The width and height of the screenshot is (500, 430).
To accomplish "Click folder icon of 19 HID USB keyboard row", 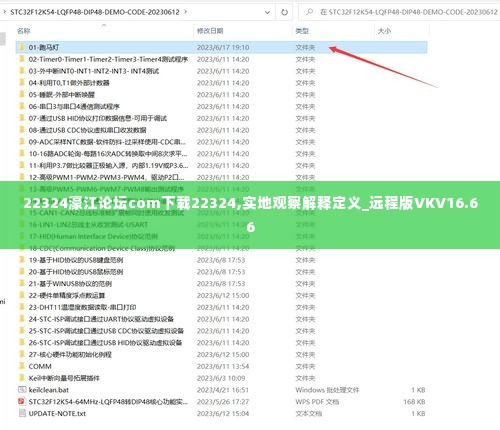I will point(22,260).
